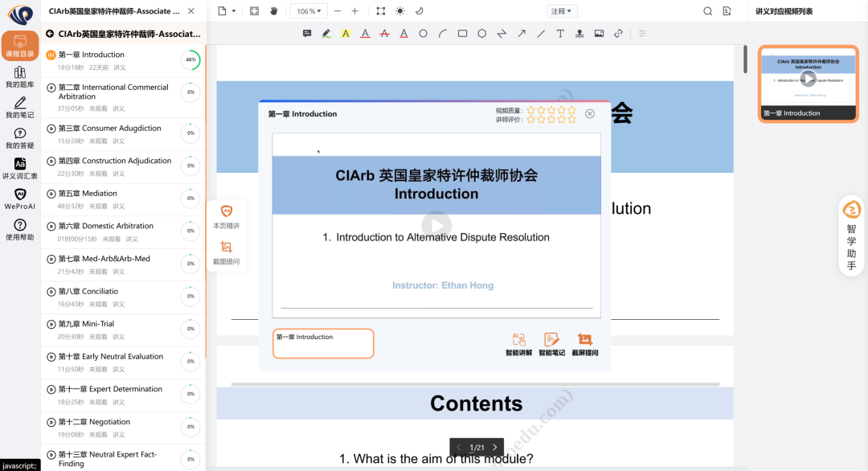
Task: Rate video quality with fifth star
Action: click(571, 110)
